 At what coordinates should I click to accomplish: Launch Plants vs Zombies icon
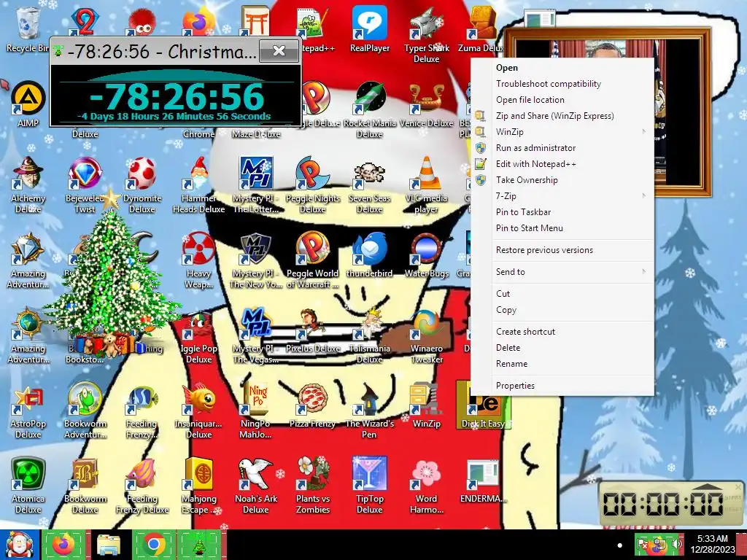pyautogui.click(x=312, y=485)
